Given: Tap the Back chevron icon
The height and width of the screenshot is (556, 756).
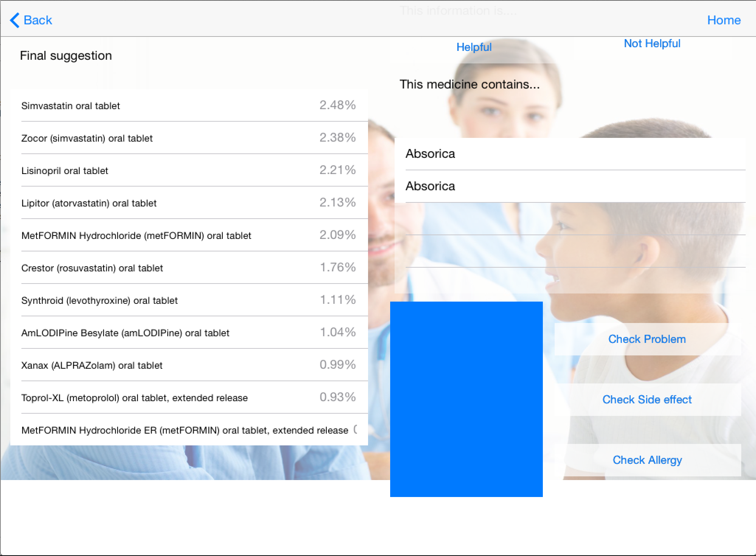Looking at the screenshot, I should [14, 20].
